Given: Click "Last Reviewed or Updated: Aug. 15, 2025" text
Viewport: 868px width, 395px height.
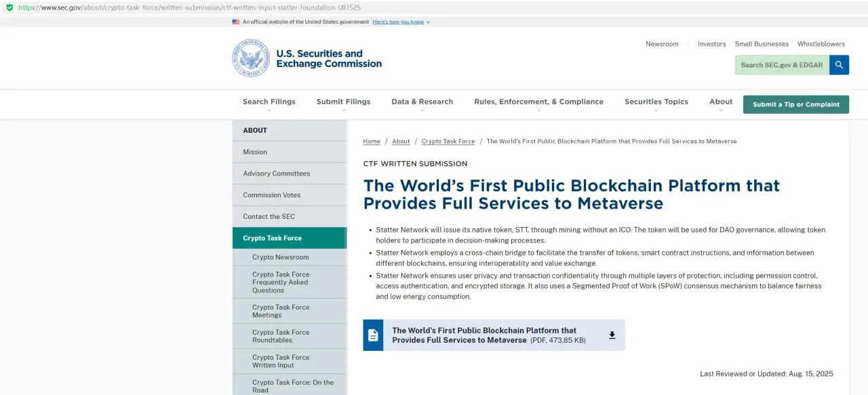Looking at the screenshot, I should pyautogui.click(x=766, y=374).
